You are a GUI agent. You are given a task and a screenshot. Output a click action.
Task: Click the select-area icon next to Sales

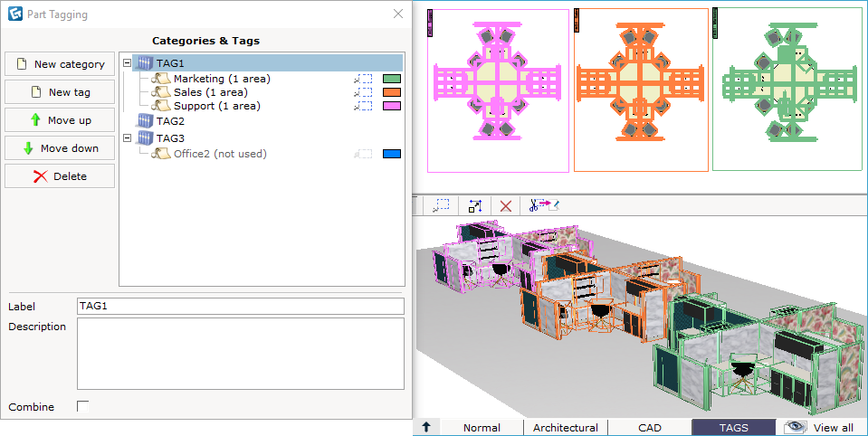click(x=363, y=92)
